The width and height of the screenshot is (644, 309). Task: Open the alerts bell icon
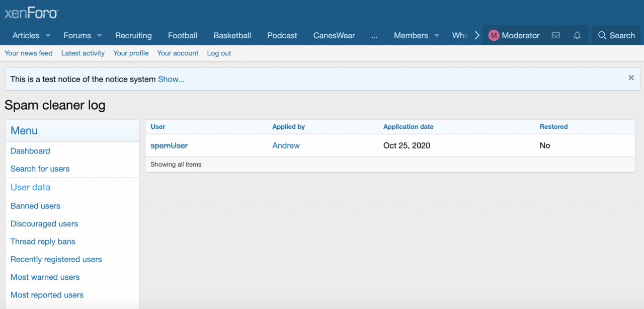point(577,35)
